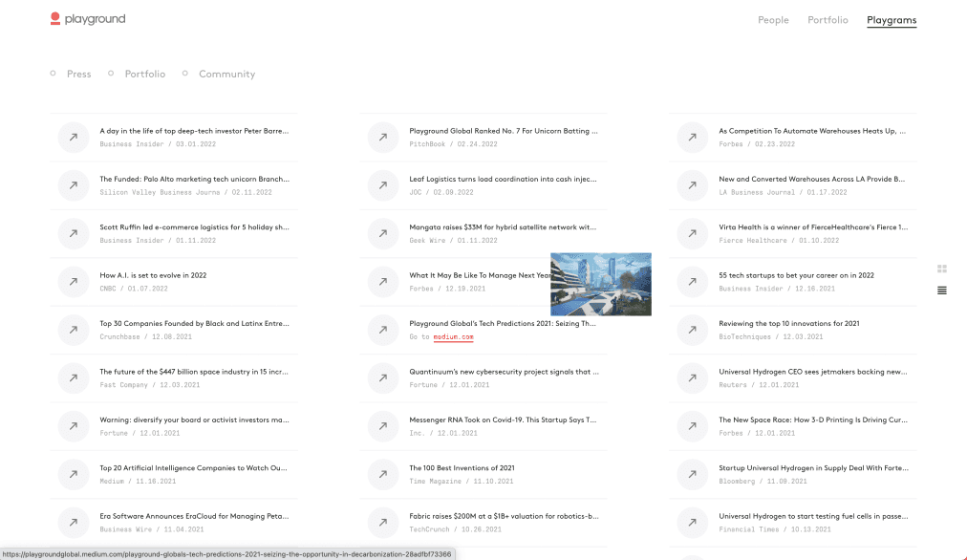This screenshot has width=967, height=560.
Task: Click arrow icon for top 10 innovations article
Action: pyautogui.click(x=693, y=330)
